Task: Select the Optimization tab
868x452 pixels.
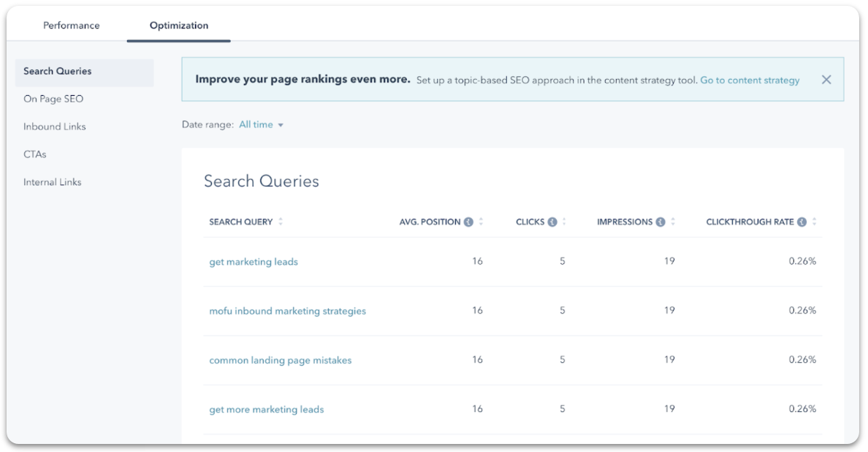Action: 179,26
